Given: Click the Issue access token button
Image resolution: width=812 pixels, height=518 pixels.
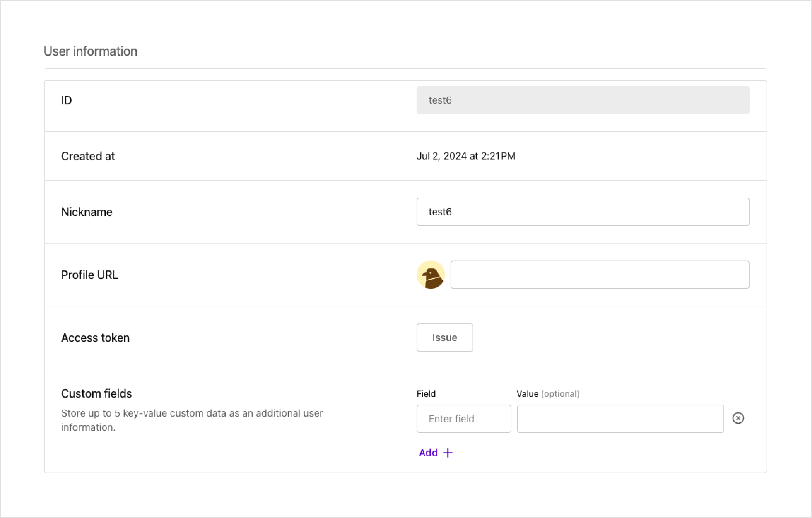Looking at the screenshot, I should pos(445,337).
